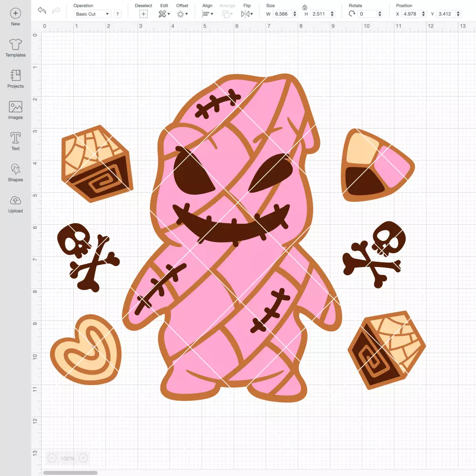
Task: Toggle the size aspect ratio lock
Action: click(x=305, y=7)
